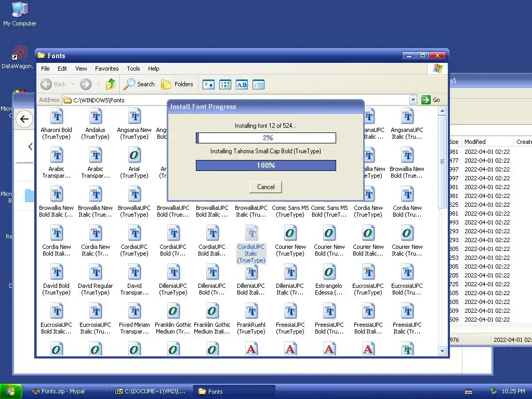Select the CordiaUPC Italic font
Screen dimensions: 532x399
[251, 244]
